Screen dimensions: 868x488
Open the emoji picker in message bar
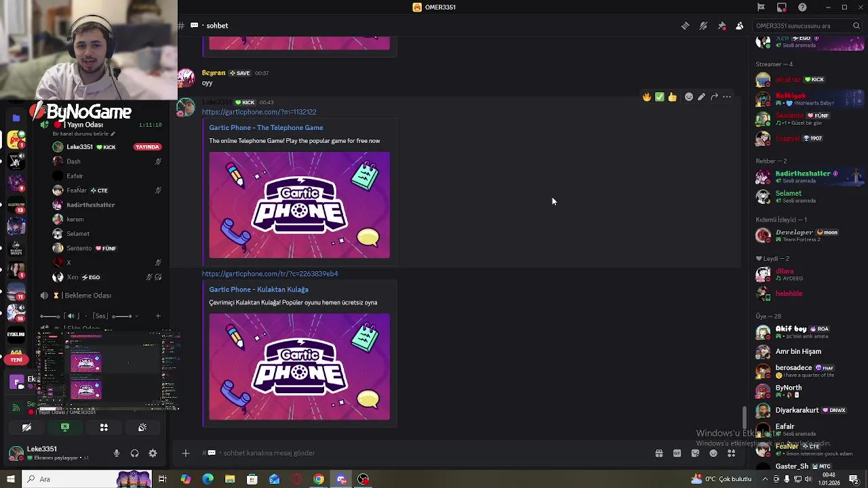click(713, 453)
